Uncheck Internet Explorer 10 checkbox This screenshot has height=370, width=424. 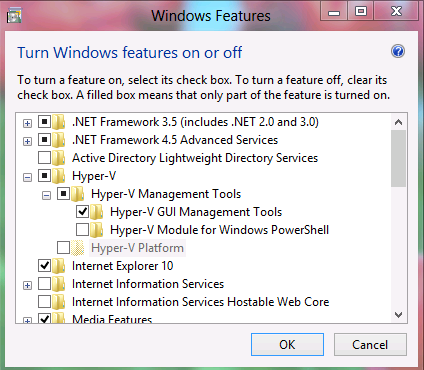[44, 266]
